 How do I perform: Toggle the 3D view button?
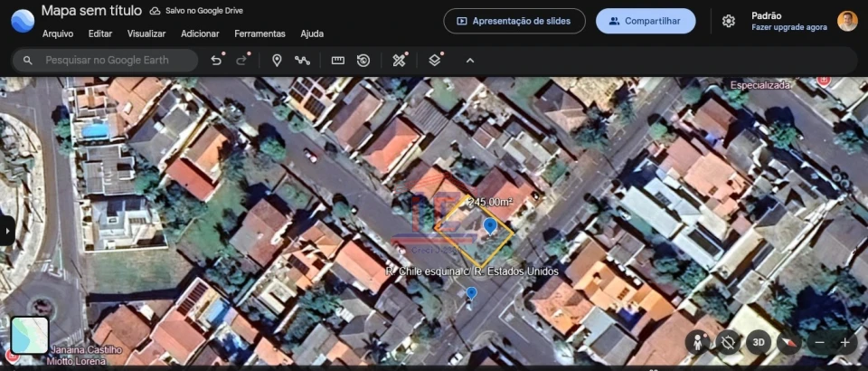click(759, 342)
